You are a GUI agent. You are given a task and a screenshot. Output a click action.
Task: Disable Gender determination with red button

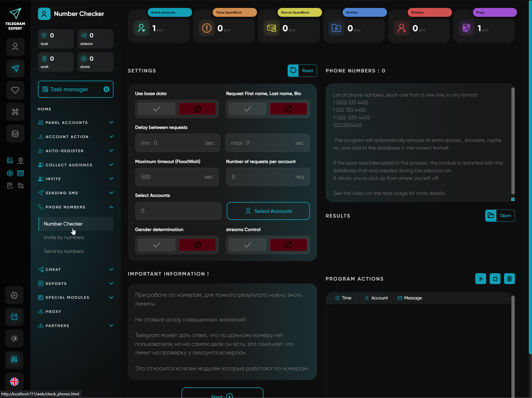click(197, 245)
